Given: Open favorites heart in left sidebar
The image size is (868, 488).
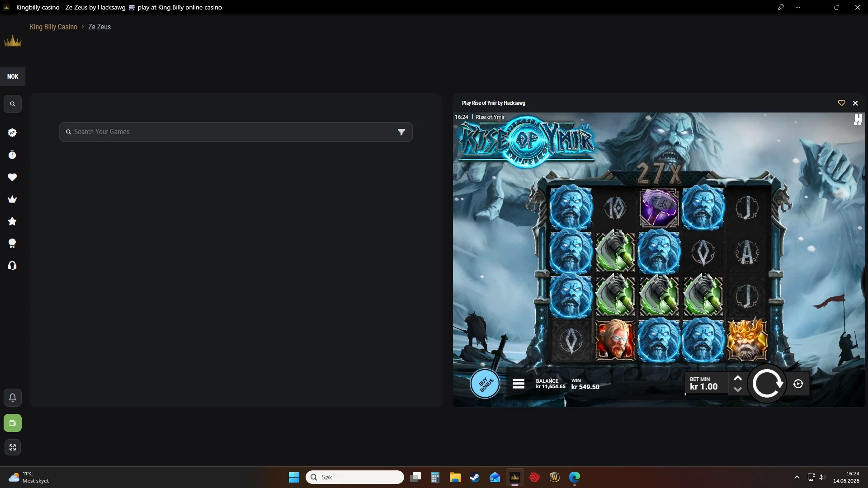Looking at the screenshot, I should (12, 177).
